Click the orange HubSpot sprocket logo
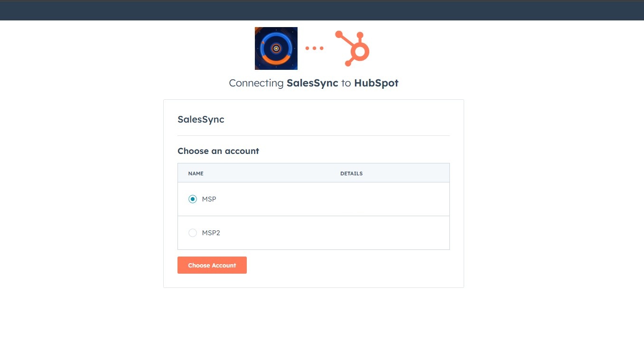Viewport: 644px width, 353px height. coord(352,48)
